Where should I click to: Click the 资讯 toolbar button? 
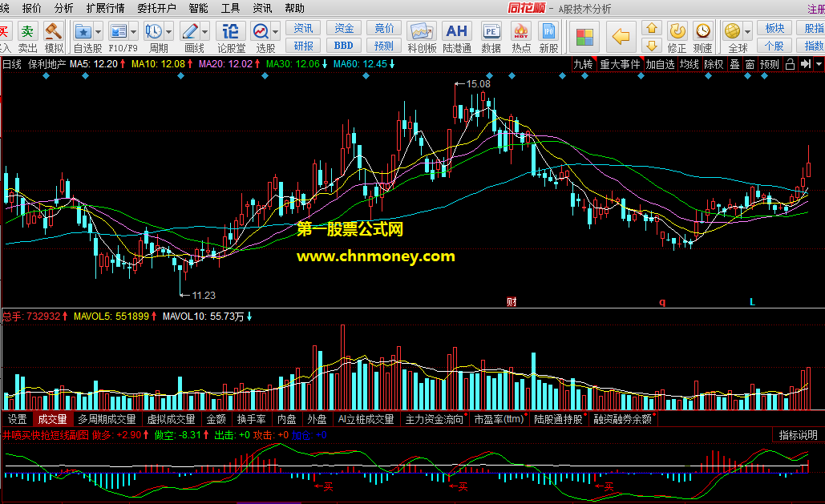click(303, 28)
